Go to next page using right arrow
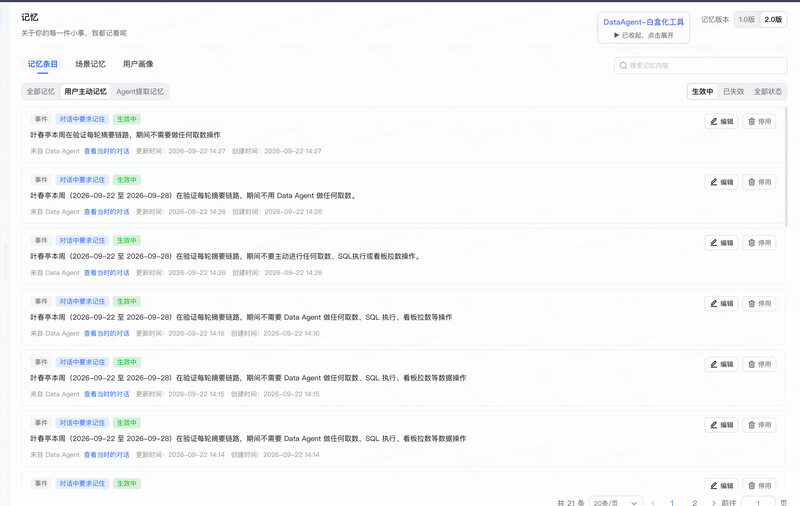The height and width of the screenshot is (506, 800). point(713,503)
